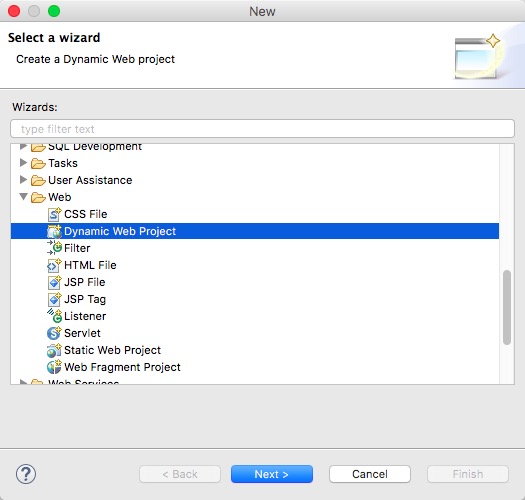Select the CSS File entry
The height and width of the screenshot is (500, 525).
[x=86, y=214]
